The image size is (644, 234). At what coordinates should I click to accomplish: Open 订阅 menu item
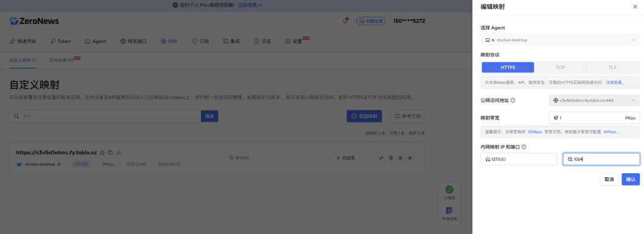(200, 41)
